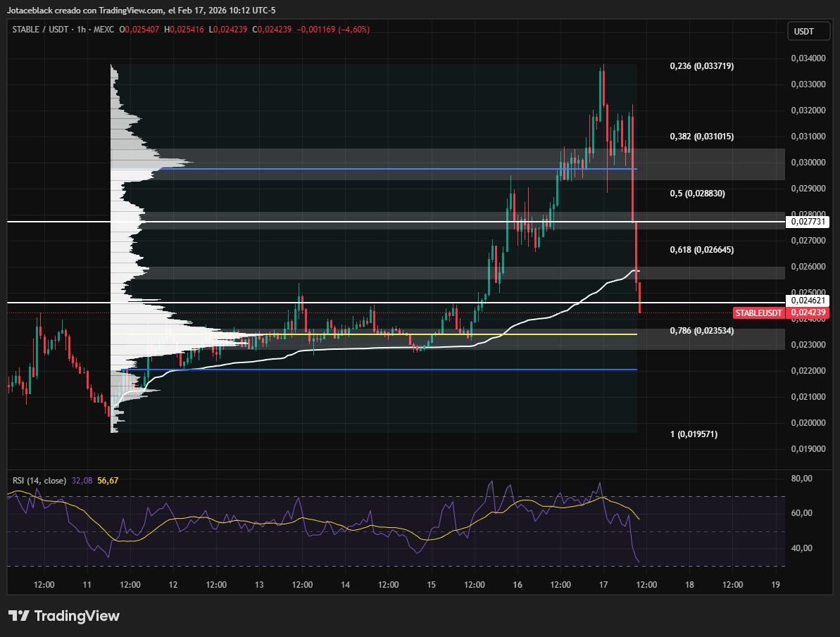The height and width of the screenshot is (637, 840).
Task: Click the yellow RSI average value 56,67
Action: click(x=108, y=480)
